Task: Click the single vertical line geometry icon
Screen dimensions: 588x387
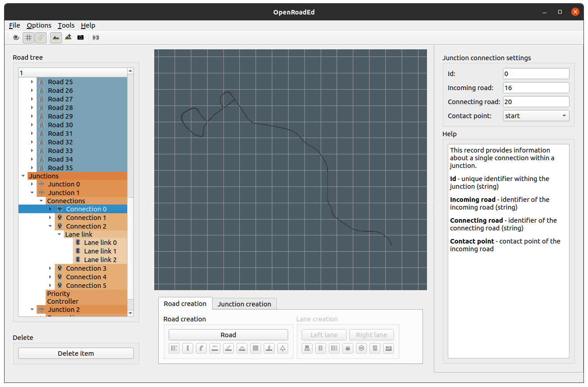Action: click(188, 348)
